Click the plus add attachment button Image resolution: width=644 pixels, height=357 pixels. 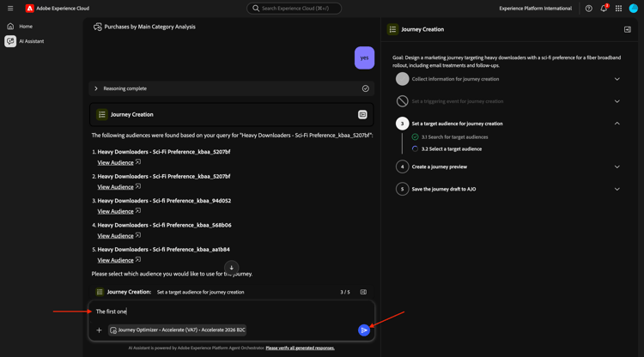[x=99, y=330]
